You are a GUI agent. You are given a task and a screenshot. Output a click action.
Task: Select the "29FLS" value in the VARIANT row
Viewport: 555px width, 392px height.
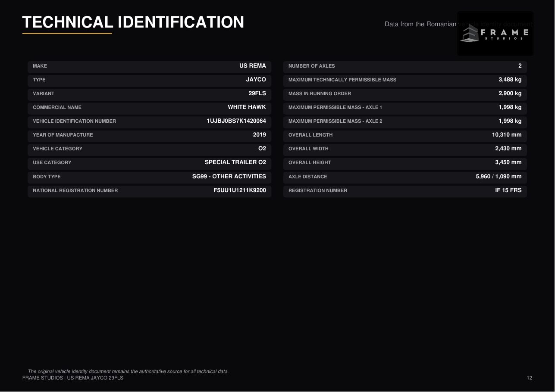(x=257, y=93)
